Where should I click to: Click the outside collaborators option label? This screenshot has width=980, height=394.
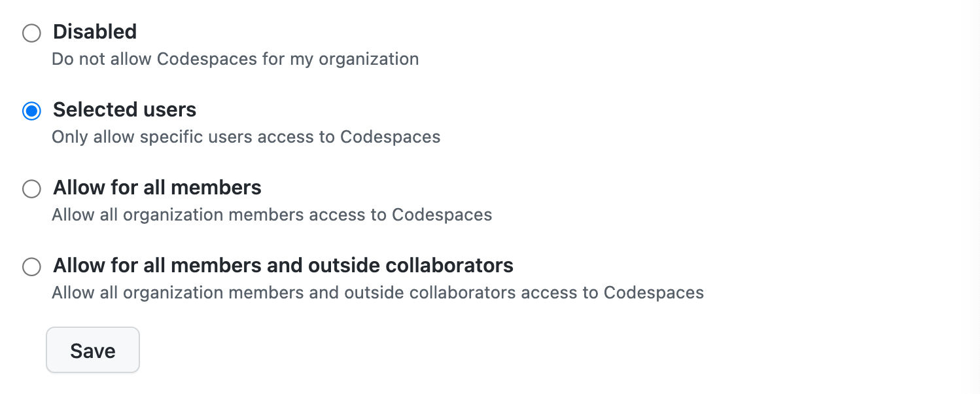[x=283, y=266]
